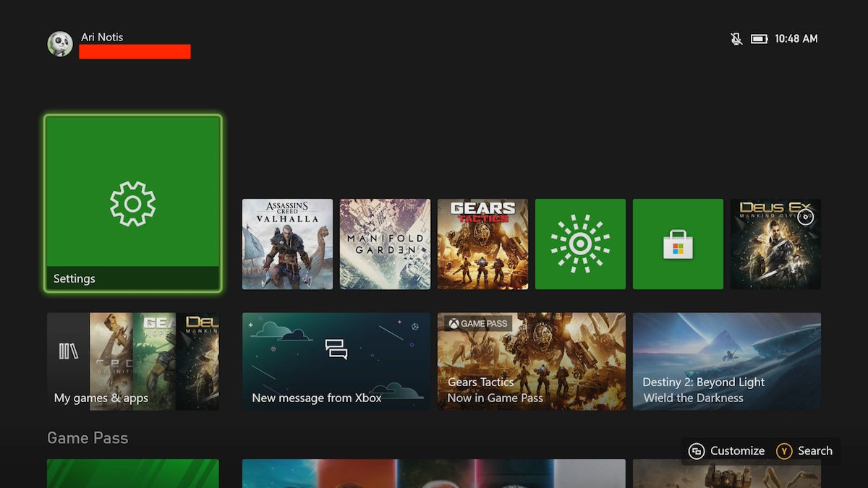View the Destiny 2: Beyond Light promotion
The image size is (868, 488).
point(726,361)
